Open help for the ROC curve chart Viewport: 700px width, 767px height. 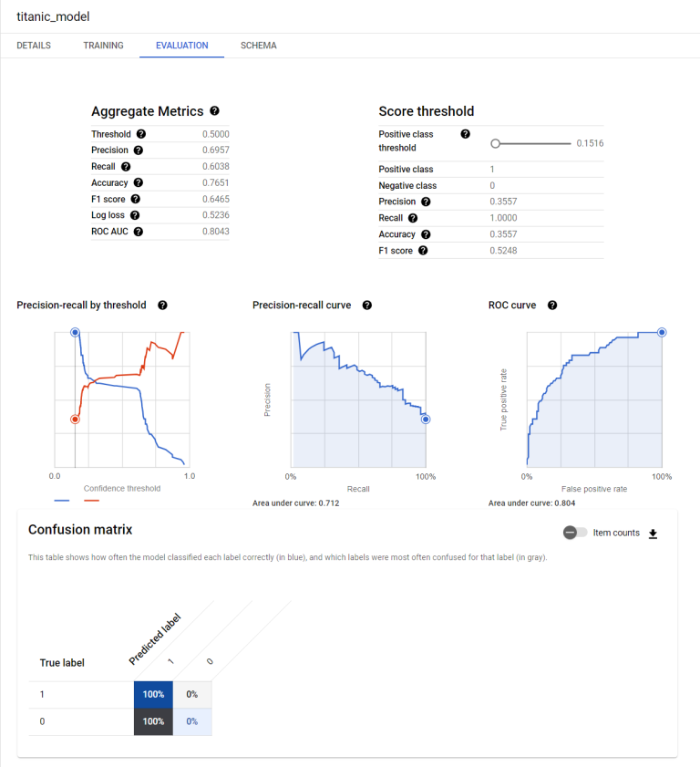(x=552, y=305)
